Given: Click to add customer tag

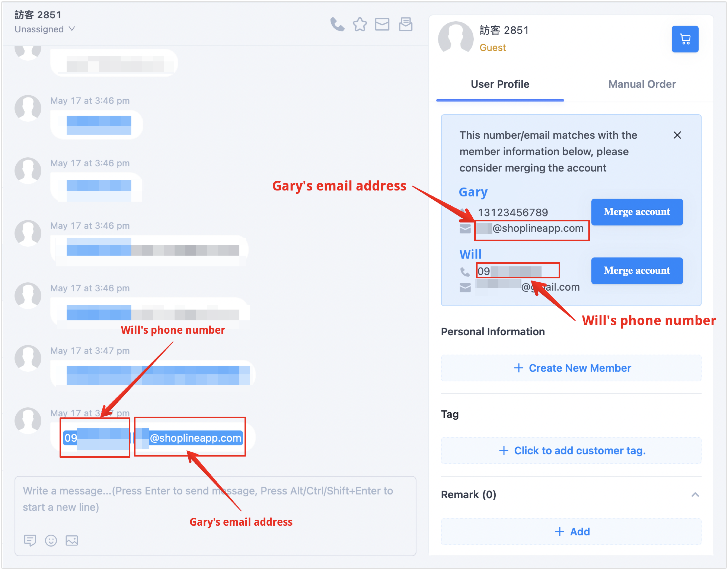Looking at the screenshot, I should pyautogui.click(x=571, y=451).
